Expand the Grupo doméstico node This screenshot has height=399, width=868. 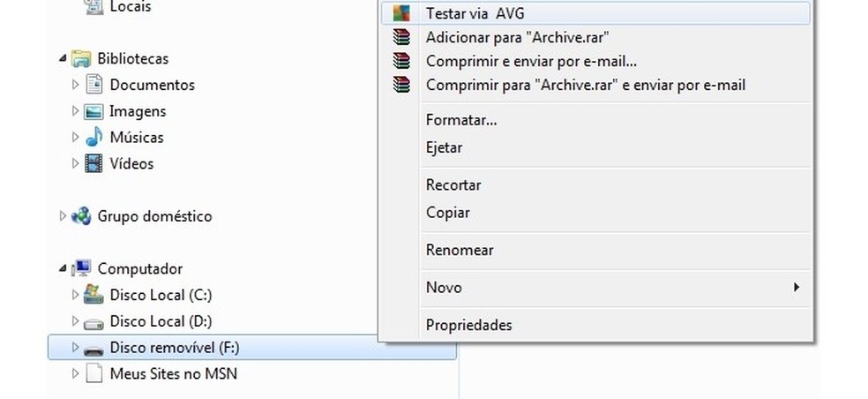(x=63, y=216)
